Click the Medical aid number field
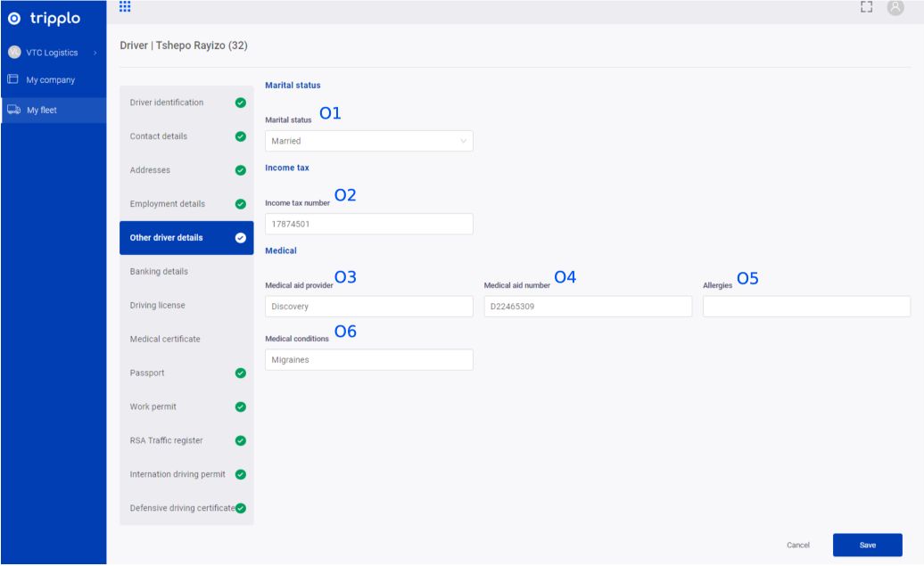The image size is (924, 566). [x=587, y=307]
